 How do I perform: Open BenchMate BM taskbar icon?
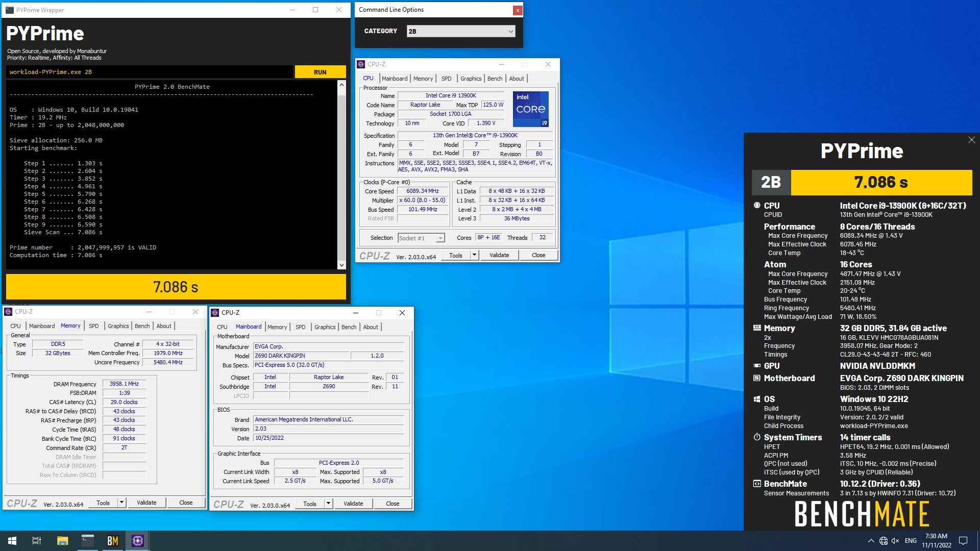[x=113, y=541]
